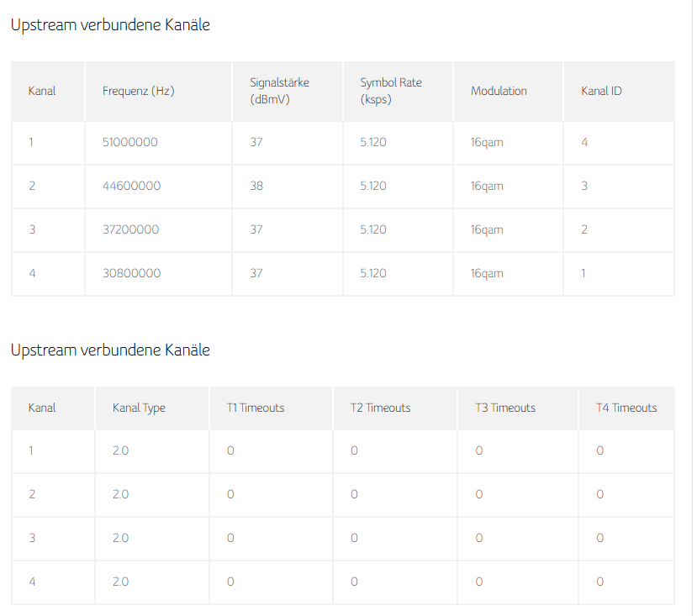Click the signal strength value 38
Viewport: 697px width, 616px height.
pos(256,186)
